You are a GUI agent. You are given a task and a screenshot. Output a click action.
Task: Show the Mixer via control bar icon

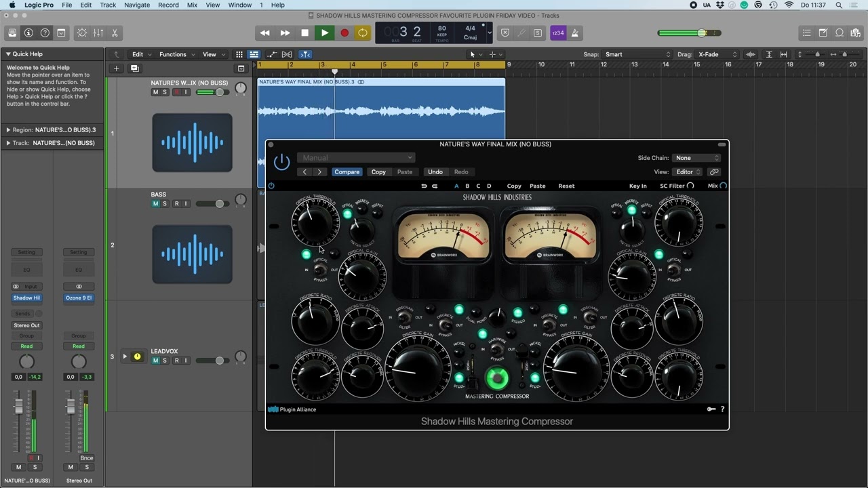[x=98, y=33]
